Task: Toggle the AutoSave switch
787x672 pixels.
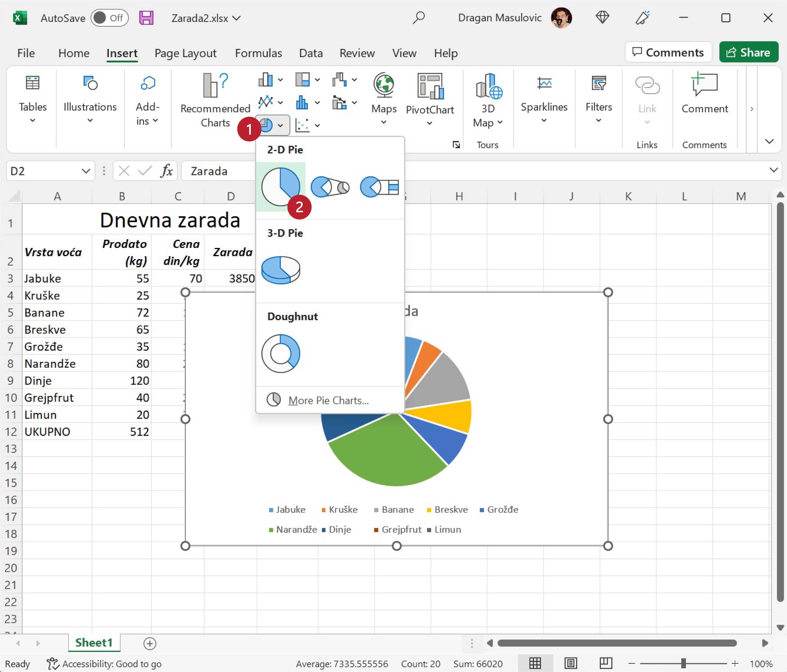Action: pos(109,18)
